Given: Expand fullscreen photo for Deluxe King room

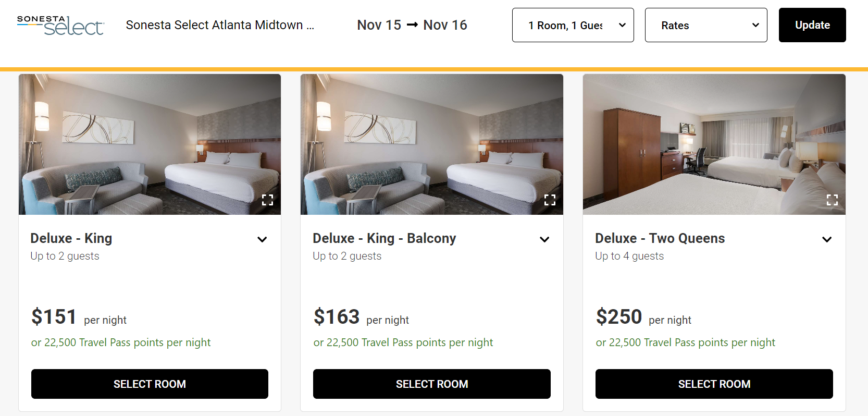Looking at the screenshot, I should [267, 200].
